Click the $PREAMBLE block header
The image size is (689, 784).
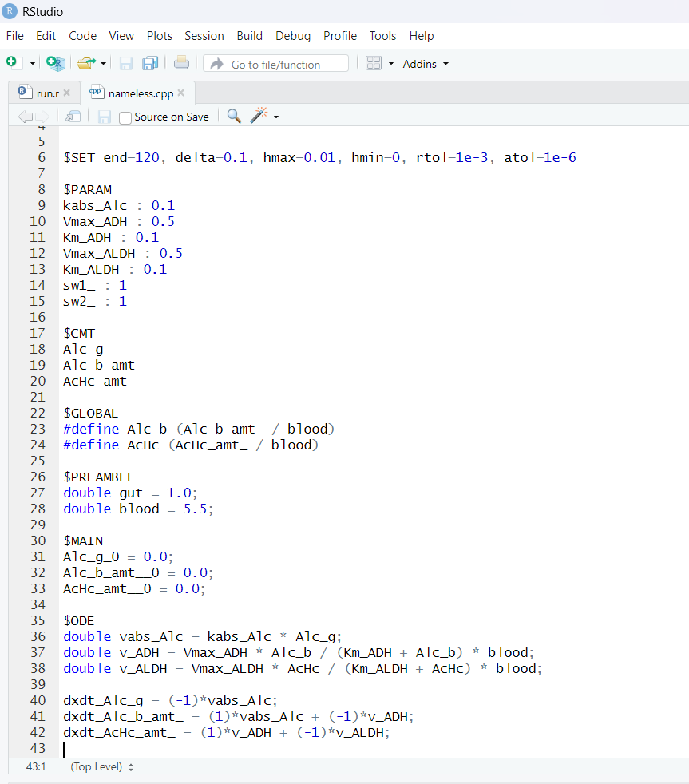99,477
